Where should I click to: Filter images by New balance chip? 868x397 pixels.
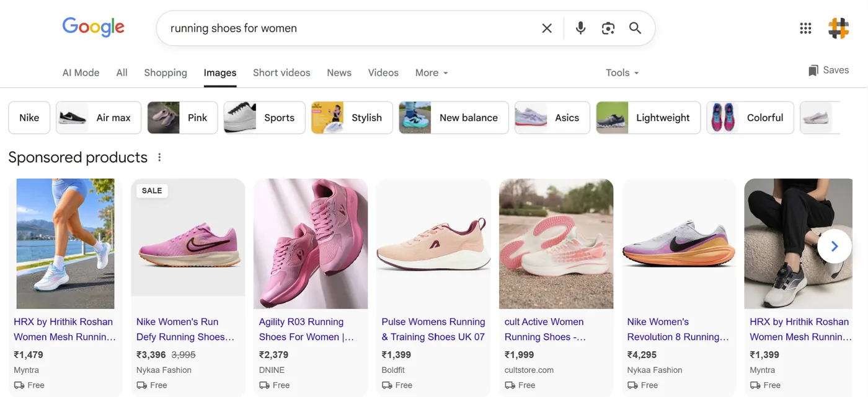point(454,118)
